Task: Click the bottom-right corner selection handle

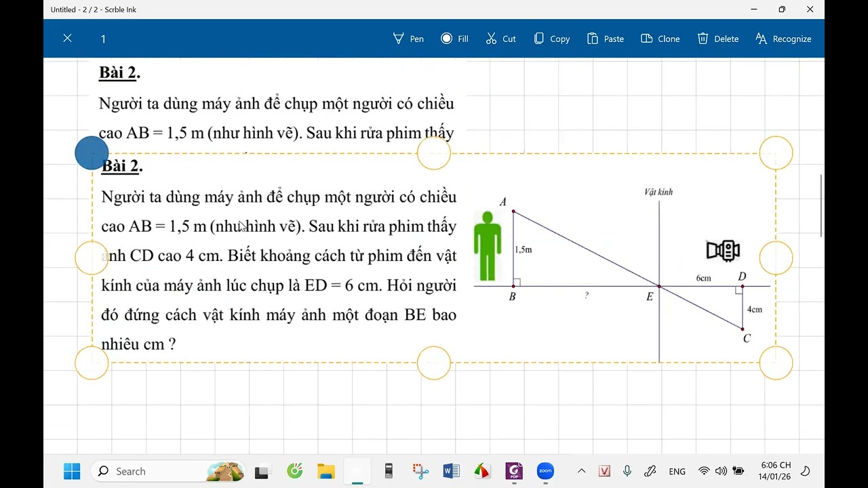Action: [776, 363]
